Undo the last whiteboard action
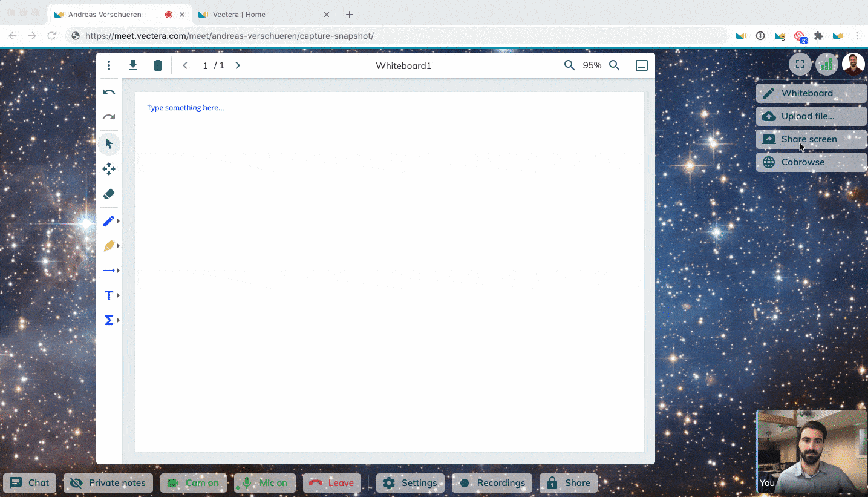868x497 pixels. (109, 93)
